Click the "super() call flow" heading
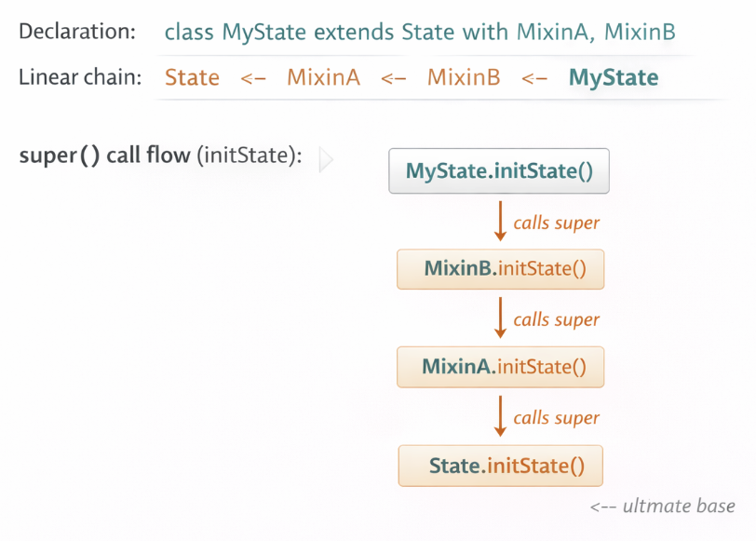Screen dimensions: 756x541 coord(105,155)
